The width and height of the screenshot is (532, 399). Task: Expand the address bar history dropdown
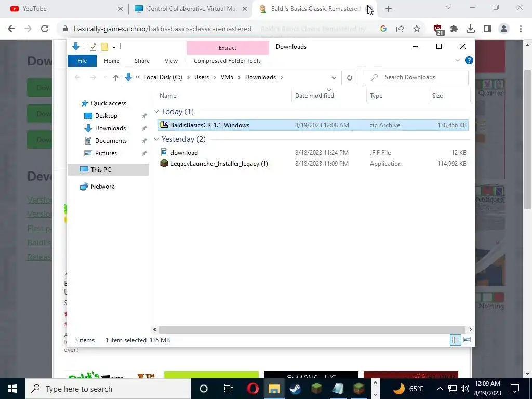pos(334,78)
